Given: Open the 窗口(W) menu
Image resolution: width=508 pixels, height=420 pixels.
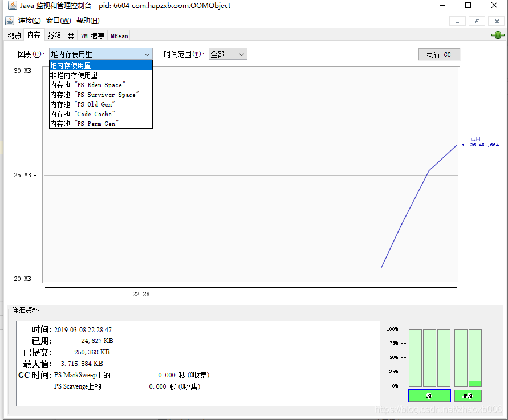Looking at the screenshot, I should pos(58,21).
